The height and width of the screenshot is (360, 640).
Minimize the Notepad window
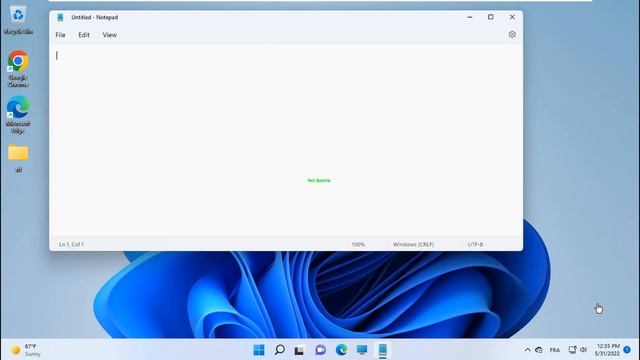click(x=469, y=17)
